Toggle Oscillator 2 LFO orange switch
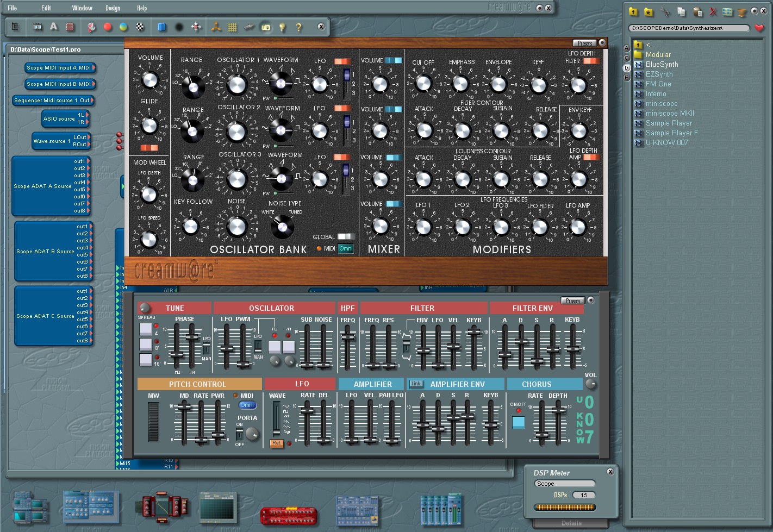Screen dimensions: 773x532 click(x=342, y=108)
